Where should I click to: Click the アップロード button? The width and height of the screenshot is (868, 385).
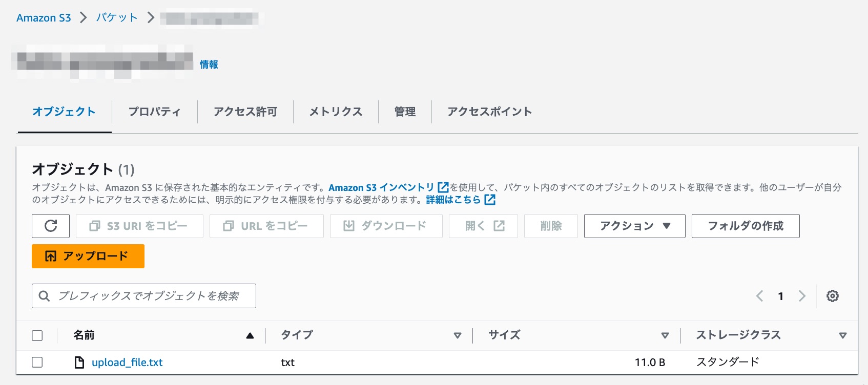[88, 256]
